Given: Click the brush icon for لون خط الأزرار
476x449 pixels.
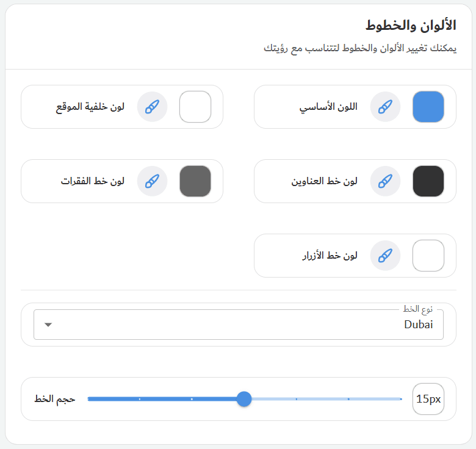Looking at the screenshot, I should pos(385,256).
